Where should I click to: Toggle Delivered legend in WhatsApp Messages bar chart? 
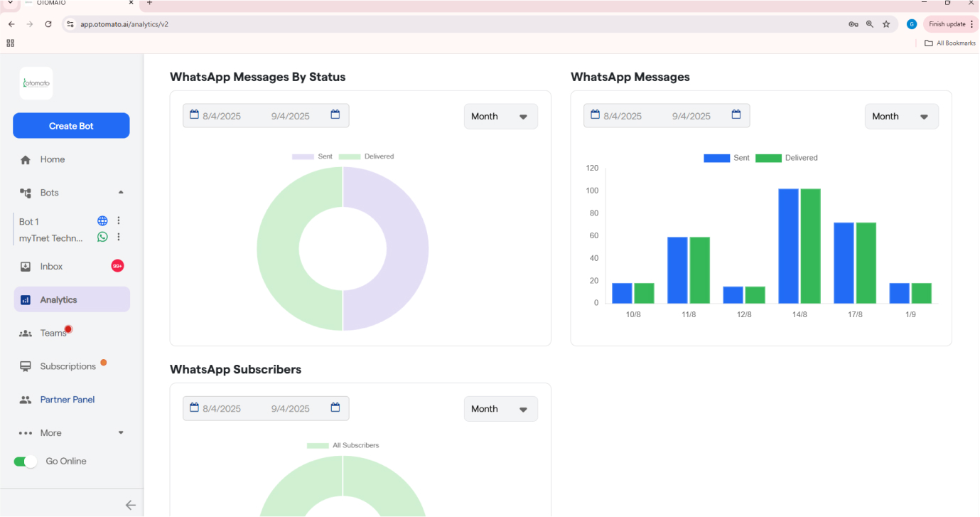click(786, 158)
